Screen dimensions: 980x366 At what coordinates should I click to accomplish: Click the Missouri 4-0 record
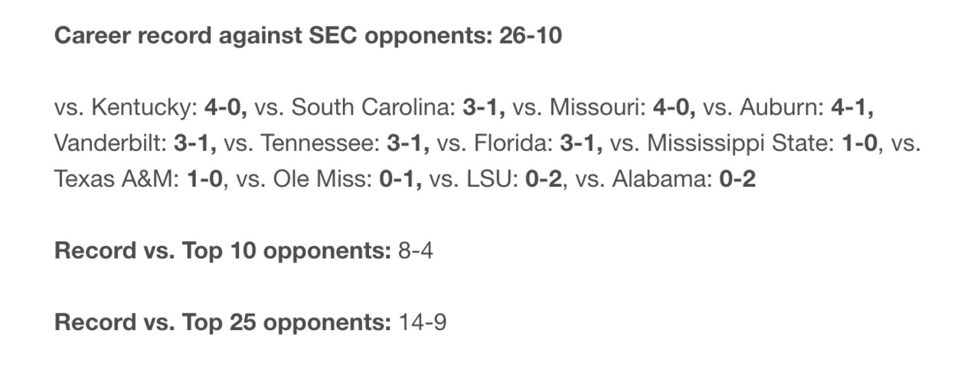pyautogui.click(x=675, y=108)
